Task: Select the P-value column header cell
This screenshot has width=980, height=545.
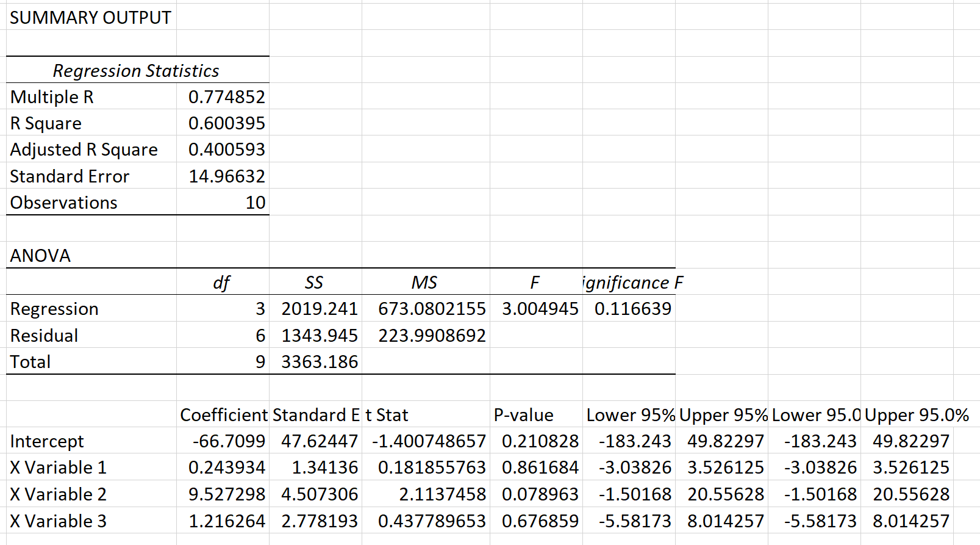Action: point(523,415)
